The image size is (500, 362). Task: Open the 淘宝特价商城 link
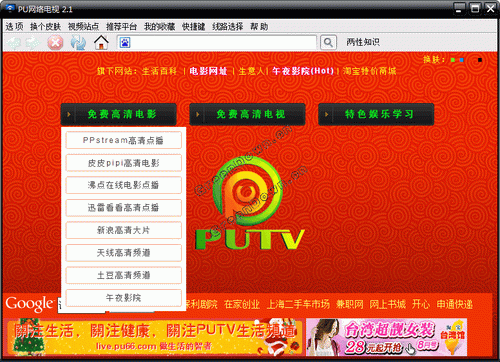pyautogui.click(x=370, y=71)
